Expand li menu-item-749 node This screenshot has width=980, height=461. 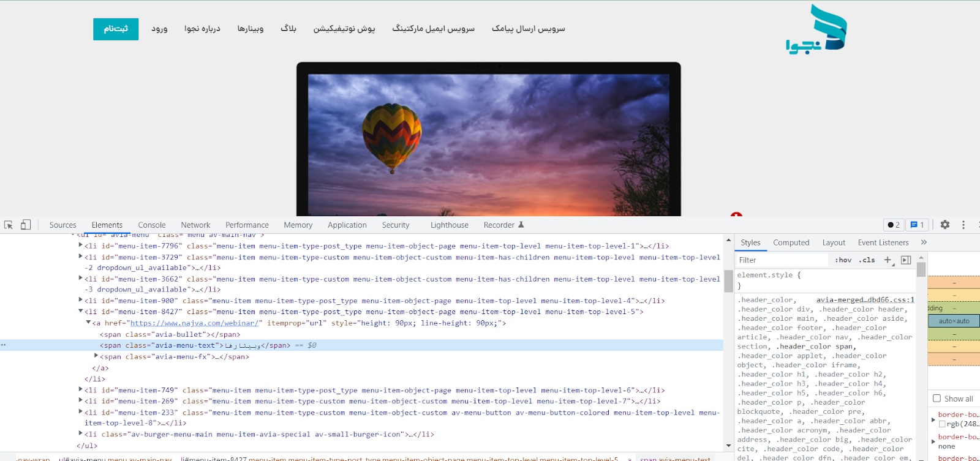click(x=80, y=390)
